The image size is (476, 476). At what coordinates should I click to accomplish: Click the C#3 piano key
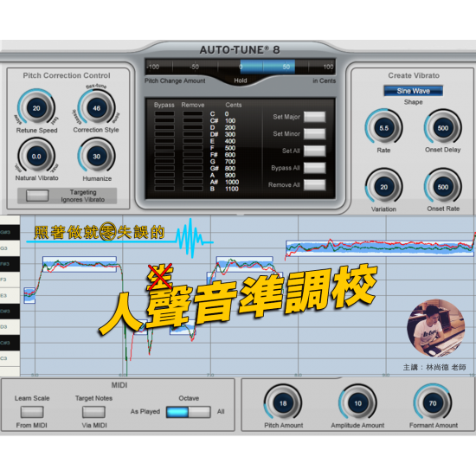pos(10,343)
